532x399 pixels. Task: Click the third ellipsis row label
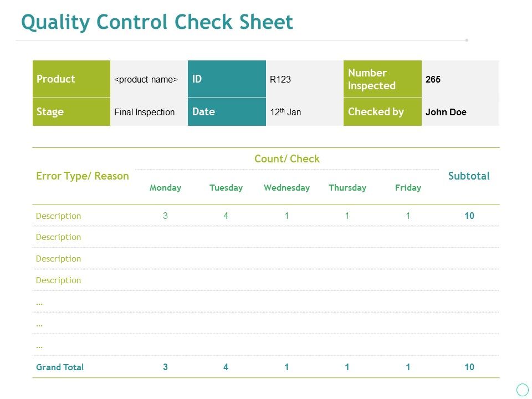(x=39, y=347)
